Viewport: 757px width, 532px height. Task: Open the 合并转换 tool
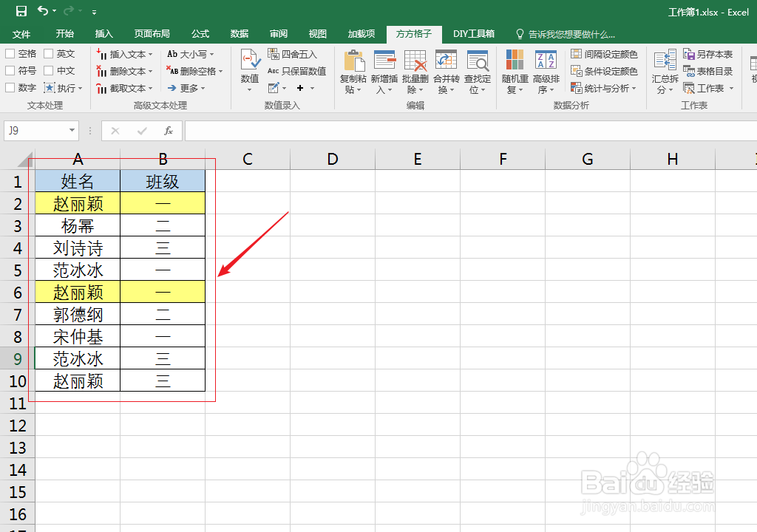coord(446,72)
